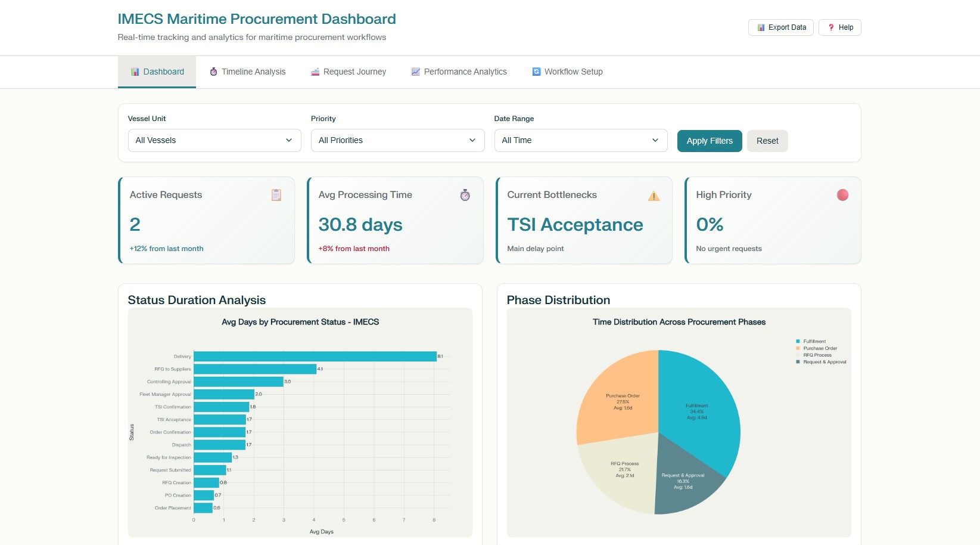Reset the dashboard filters

pos(767,141)
